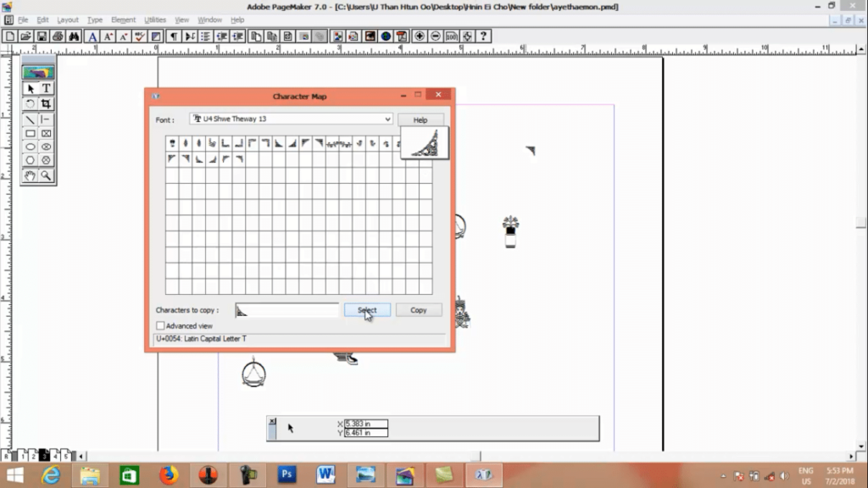This screenshot has height=488, width=868.
Task: Open File Explorer from the taskbar
Action: click(x=90, y=474)
